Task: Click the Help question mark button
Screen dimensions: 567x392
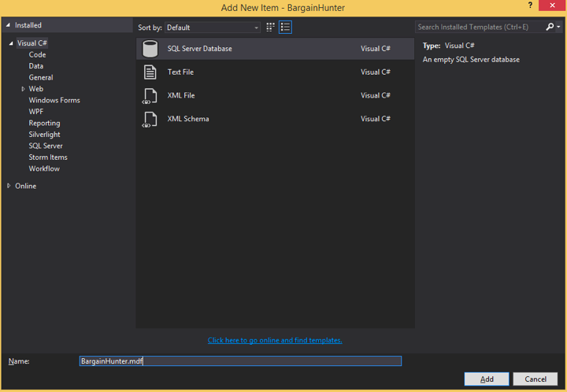Action: coord(530,6)
